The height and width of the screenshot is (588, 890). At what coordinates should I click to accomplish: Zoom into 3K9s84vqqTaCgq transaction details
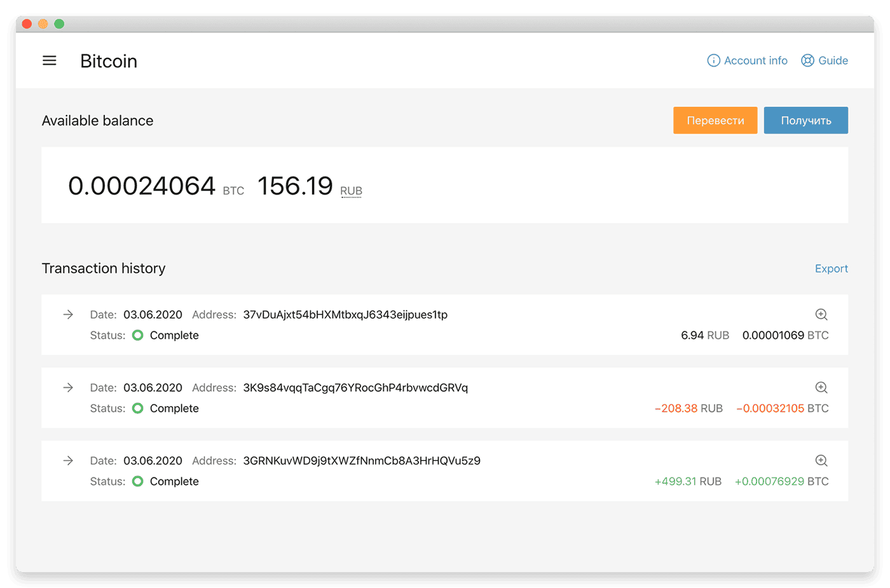[x=821, y=387]
